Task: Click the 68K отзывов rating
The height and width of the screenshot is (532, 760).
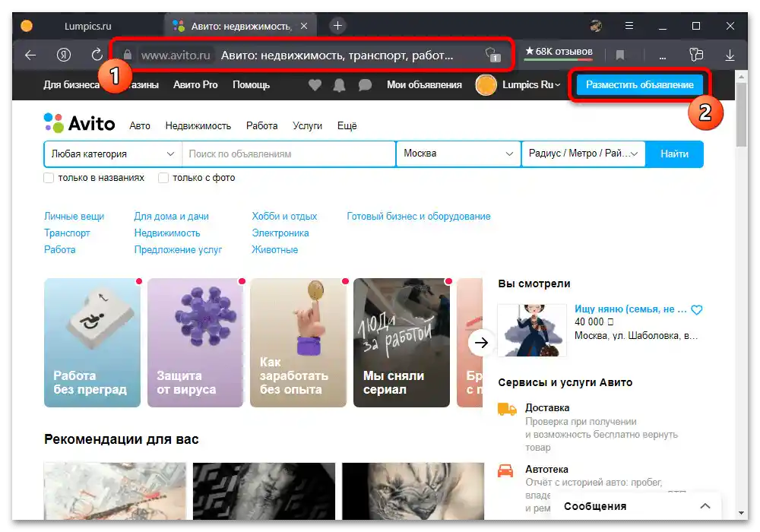Action: 559,52
